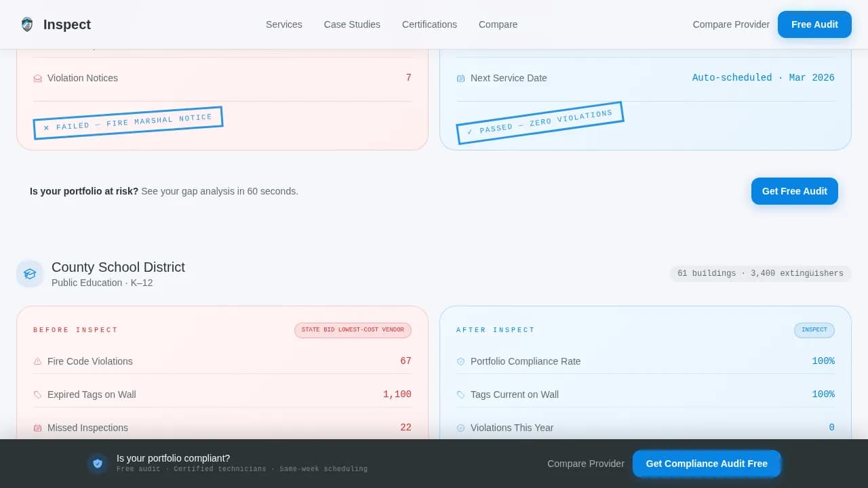Open the Services menu item
Image resolution: width=868 pixels, height=488 pixels.
(283, 24)
